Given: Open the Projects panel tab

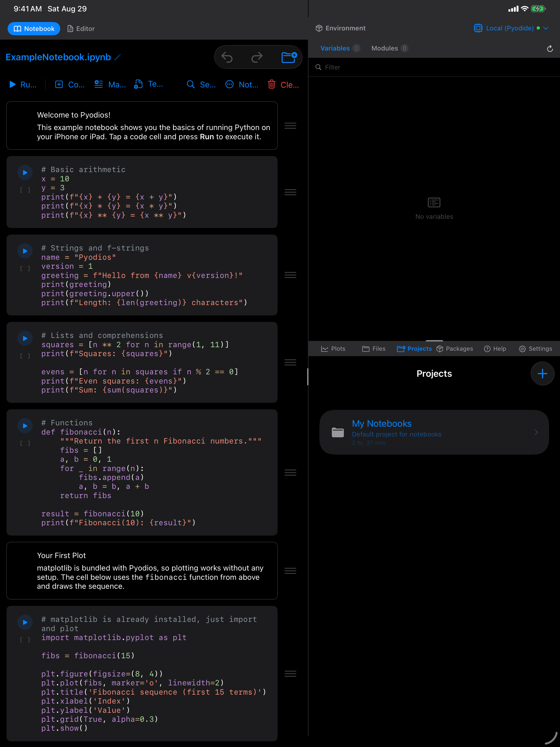Looking at the screenshot, I should coord(414,349).
